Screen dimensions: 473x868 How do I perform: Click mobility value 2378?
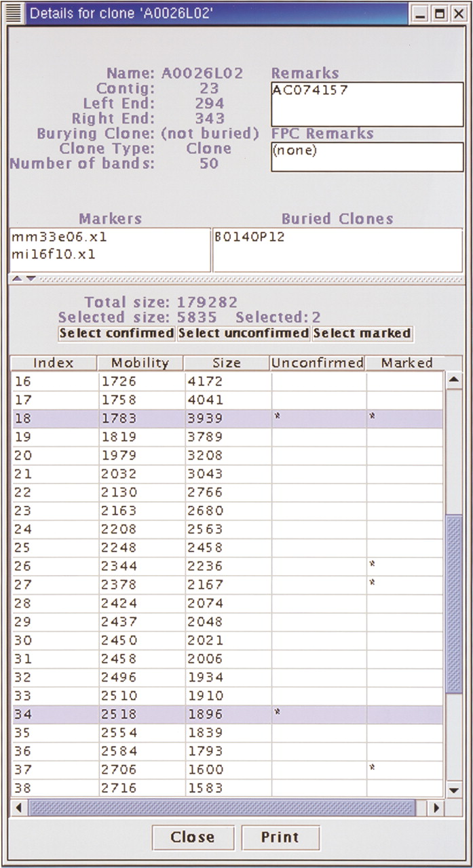point(119,585)
